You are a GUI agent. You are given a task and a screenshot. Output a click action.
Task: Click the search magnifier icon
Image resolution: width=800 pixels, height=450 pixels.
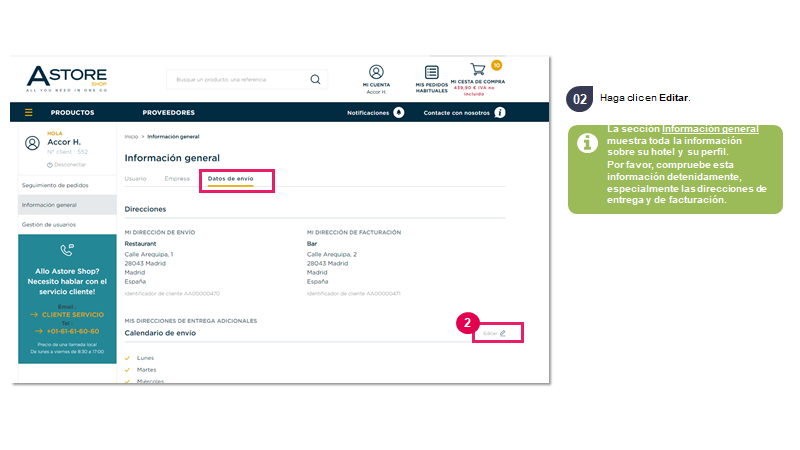pos(315,80)
